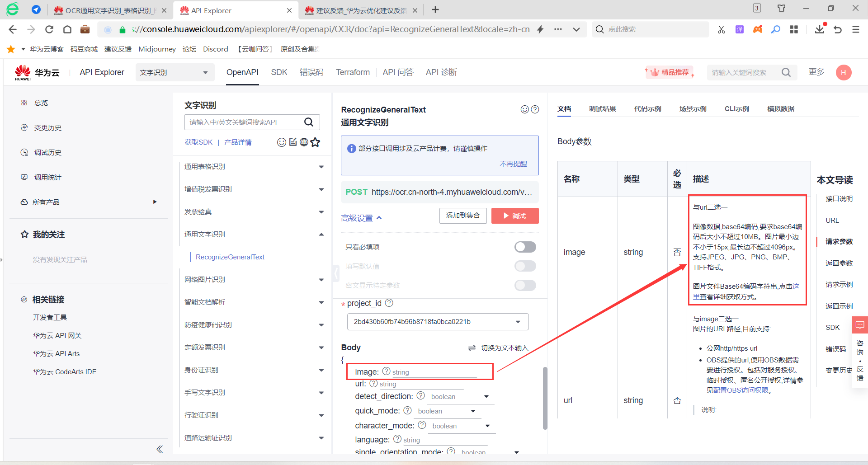Click the edit note icon beside 产品详情
Screen dimensions: 868x465
click(x=293, y=142)
